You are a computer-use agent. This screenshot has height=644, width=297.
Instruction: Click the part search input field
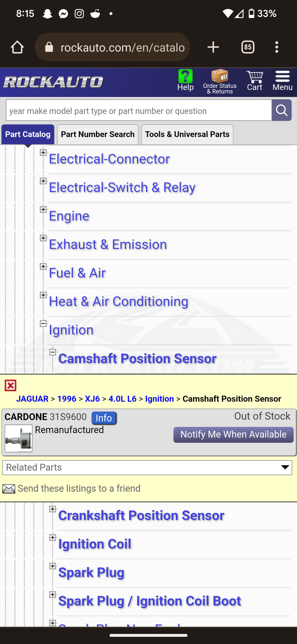[139, 111]
